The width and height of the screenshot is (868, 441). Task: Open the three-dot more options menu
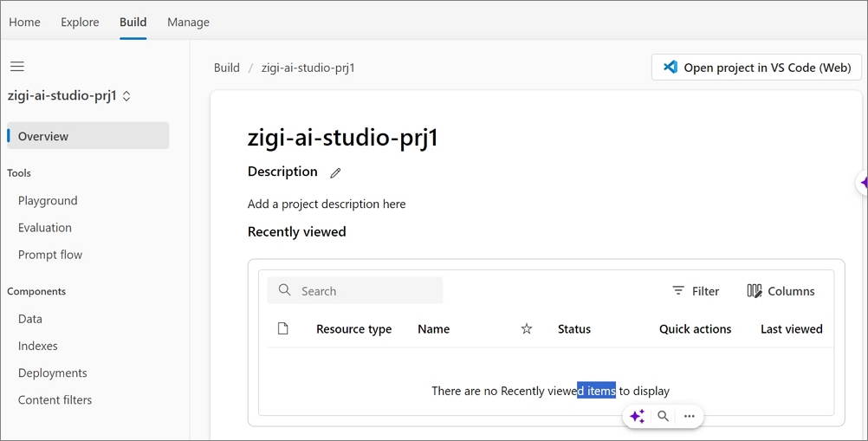coord(690,416)
